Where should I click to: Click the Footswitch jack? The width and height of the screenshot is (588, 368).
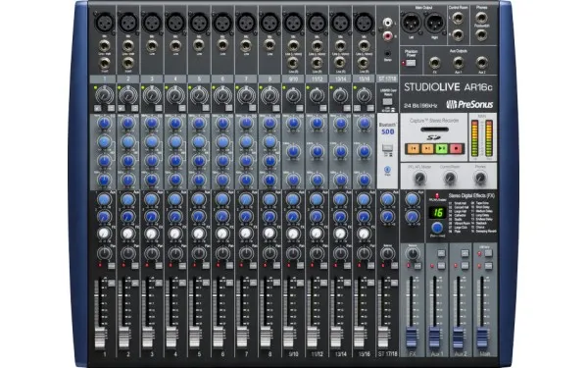481,35
